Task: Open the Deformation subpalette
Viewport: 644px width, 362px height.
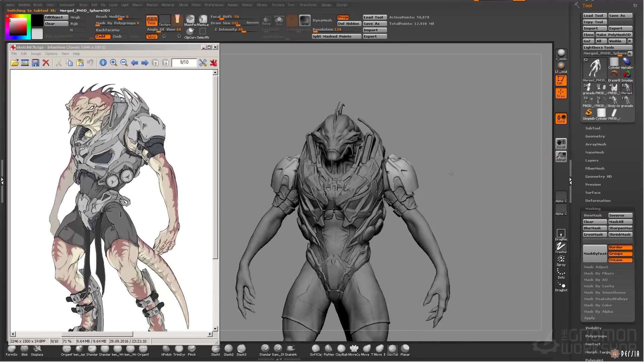Action: coord(598,200)
